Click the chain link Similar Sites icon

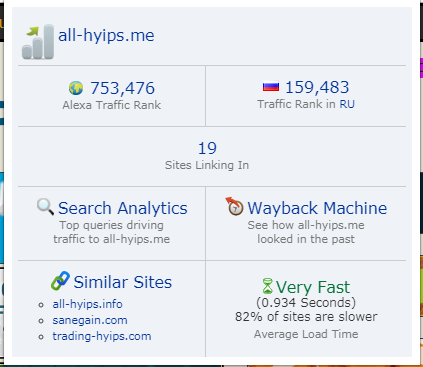(60, 281)
